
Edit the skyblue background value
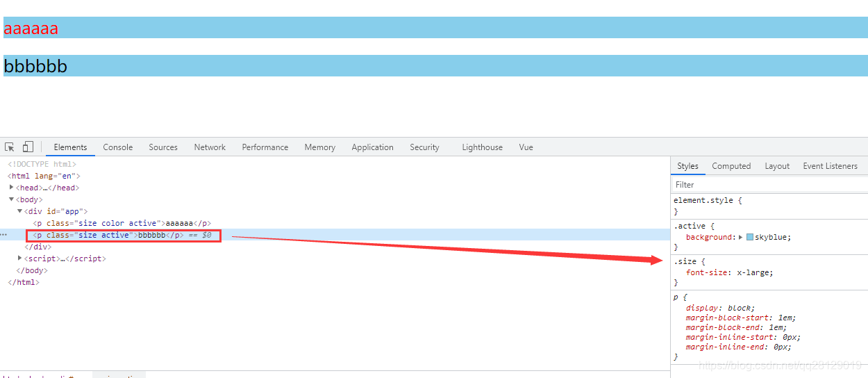point(771,238)
